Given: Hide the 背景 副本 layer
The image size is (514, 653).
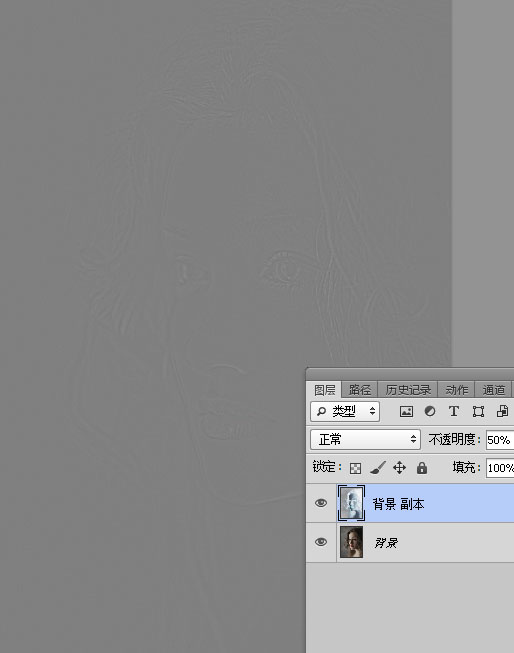Looking at the screenshot, I should point(321,503).
